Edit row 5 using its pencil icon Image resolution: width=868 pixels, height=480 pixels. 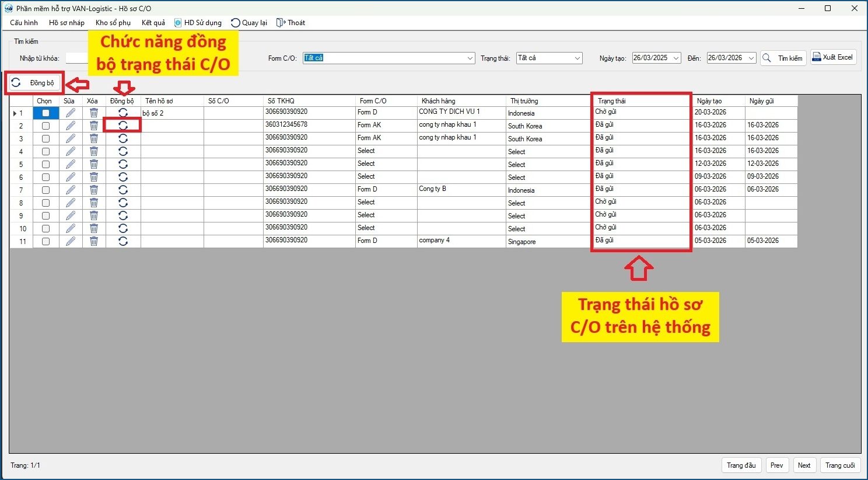71,164
